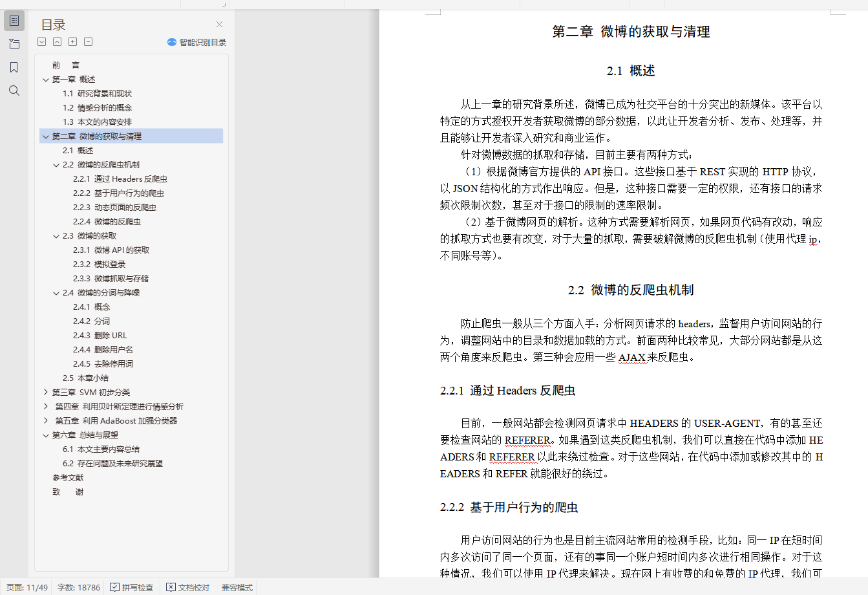The width and height of the screenshot is (868, 595).
Task: Select 2.4.2 分词 outline entry
Action: tap(91, 321)
